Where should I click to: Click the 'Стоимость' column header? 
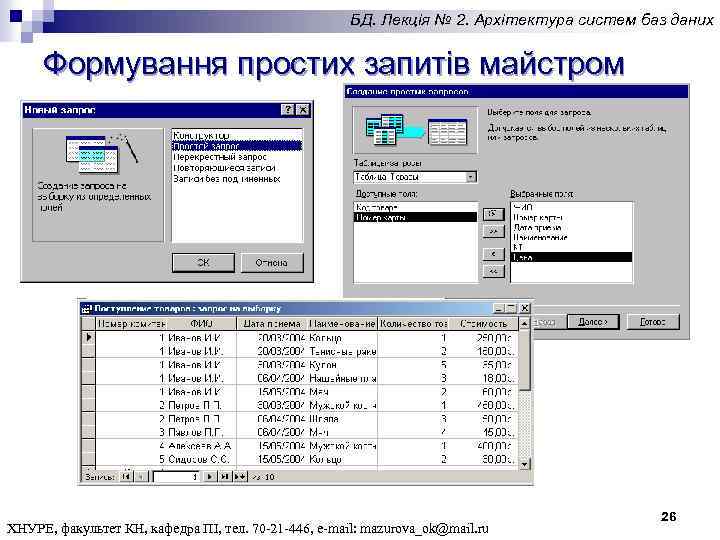pyautogui.click(x=483, y=324)
